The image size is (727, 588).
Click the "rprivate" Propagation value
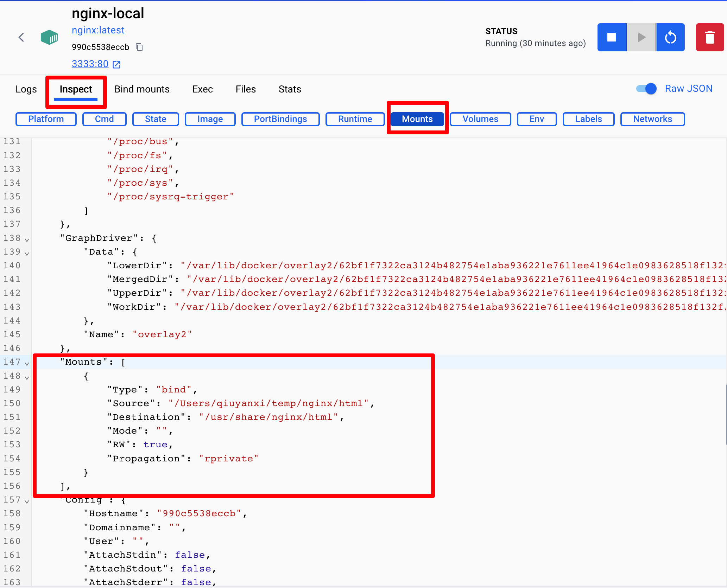(x=229, y=459)
